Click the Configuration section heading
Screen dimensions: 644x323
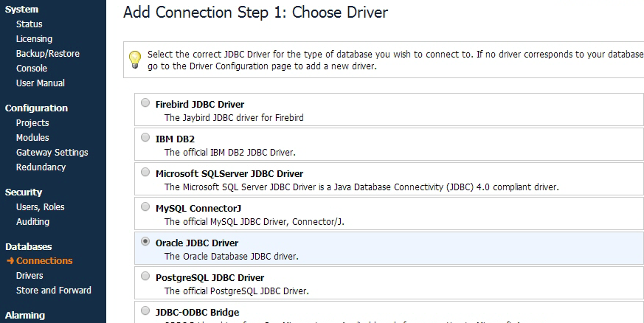tap(37, 108)
